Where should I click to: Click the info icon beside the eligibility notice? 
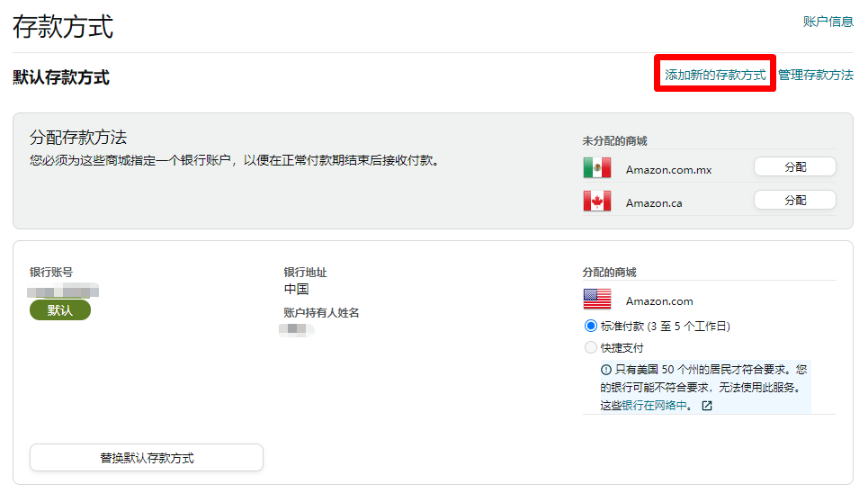606,370
